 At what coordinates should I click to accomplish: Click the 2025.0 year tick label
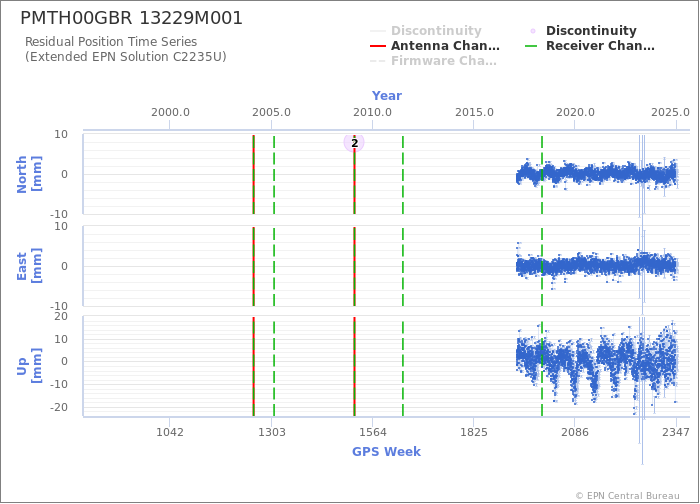coord(670,112)
